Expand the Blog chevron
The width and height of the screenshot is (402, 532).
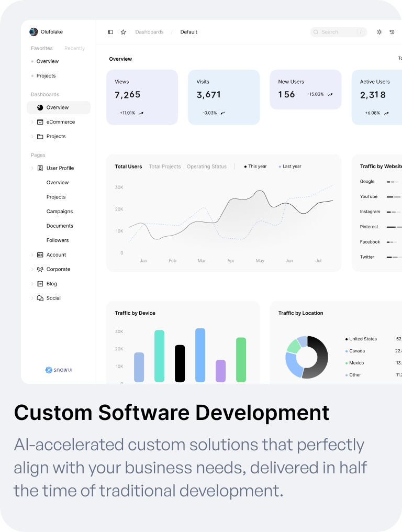tap(32, 284)
